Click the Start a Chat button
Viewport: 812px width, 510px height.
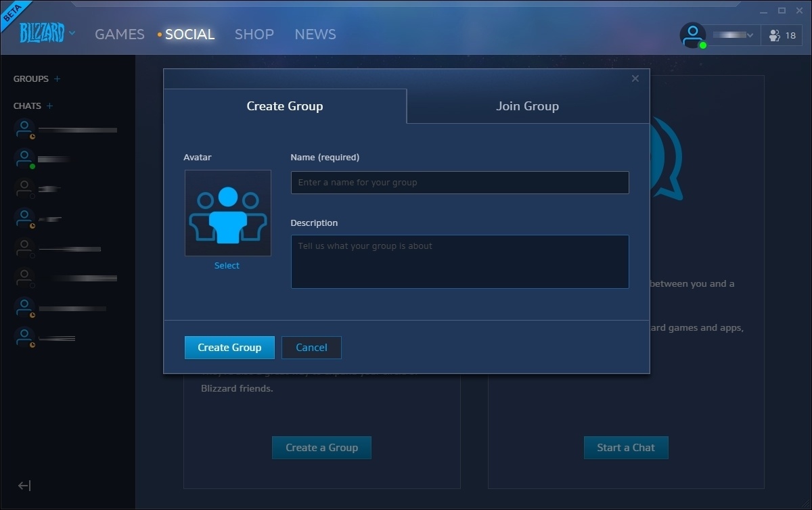click(x=626, y=447)
